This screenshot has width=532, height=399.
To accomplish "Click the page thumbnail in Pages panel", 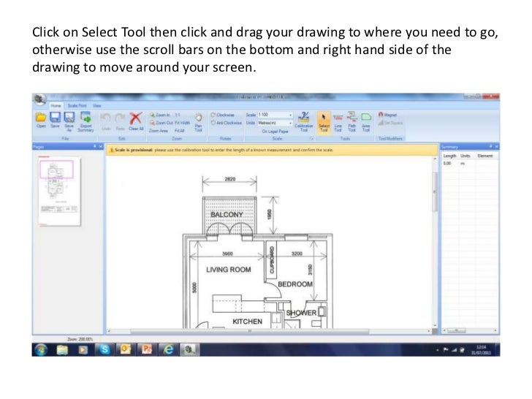I will [59, 191].
